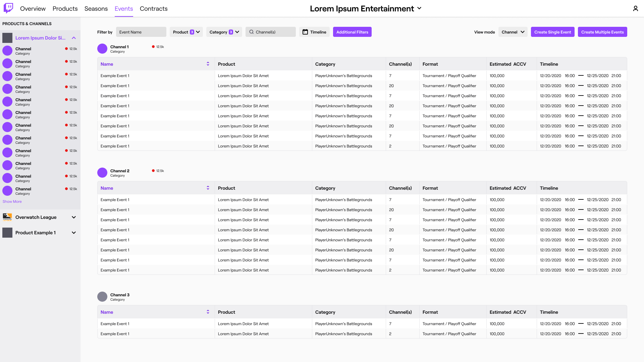This screenshot has height=362, width=644.
Task: Sort the Name column in the Channel 1 table
Action: 208,63
